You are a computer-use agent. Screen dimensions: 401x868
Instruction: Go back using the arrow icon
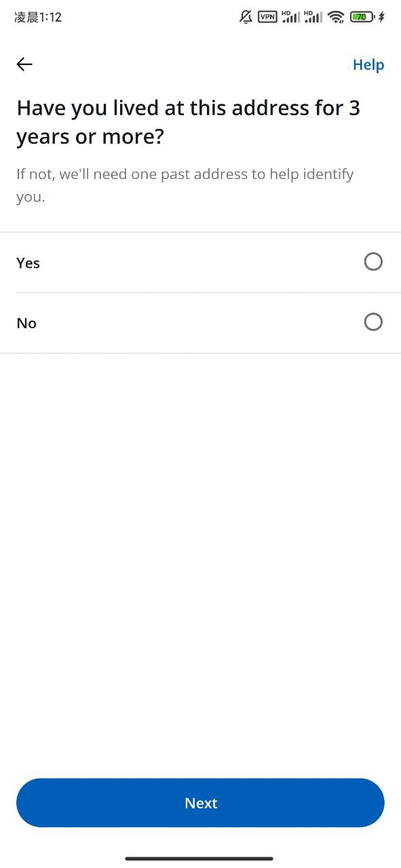[x=24, y=64]
